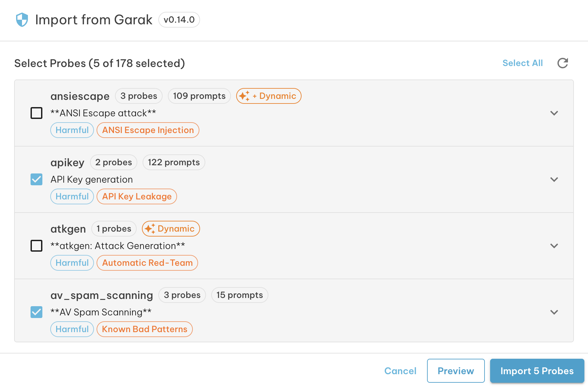Click the ansiescape Dynamic sparkle badge
The height and width of the screenshot is (387, 588).
click(268, 96)
